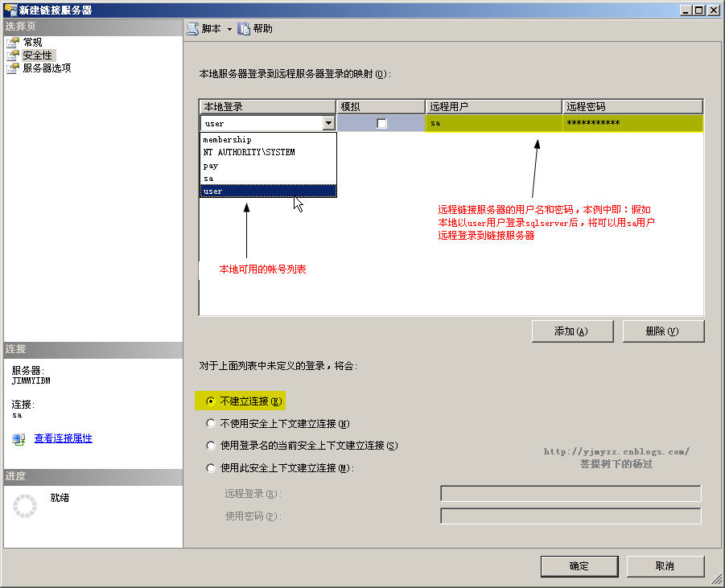The width and height of the screenshot is (725, 588).
Task: Click the 脚本 script icon in toolbar
Action: 193,29
